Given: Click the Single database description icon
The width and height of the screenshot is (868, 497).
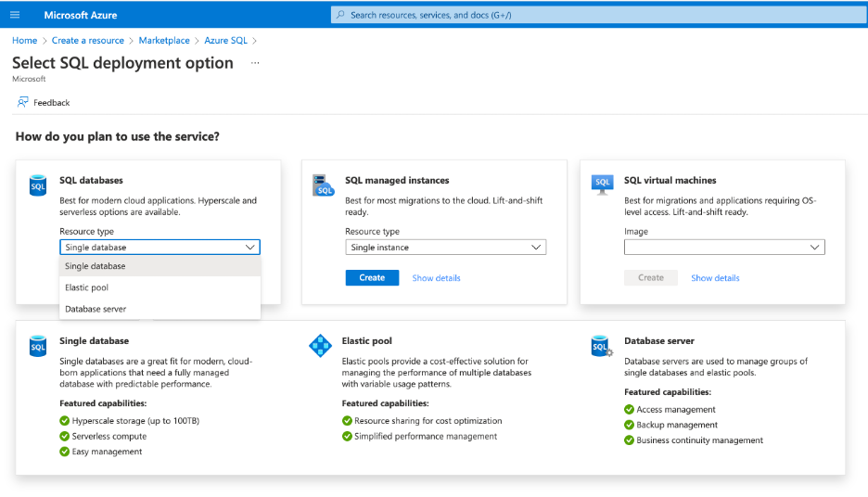Looking at the screenshot, I should [x=38, y=346].
